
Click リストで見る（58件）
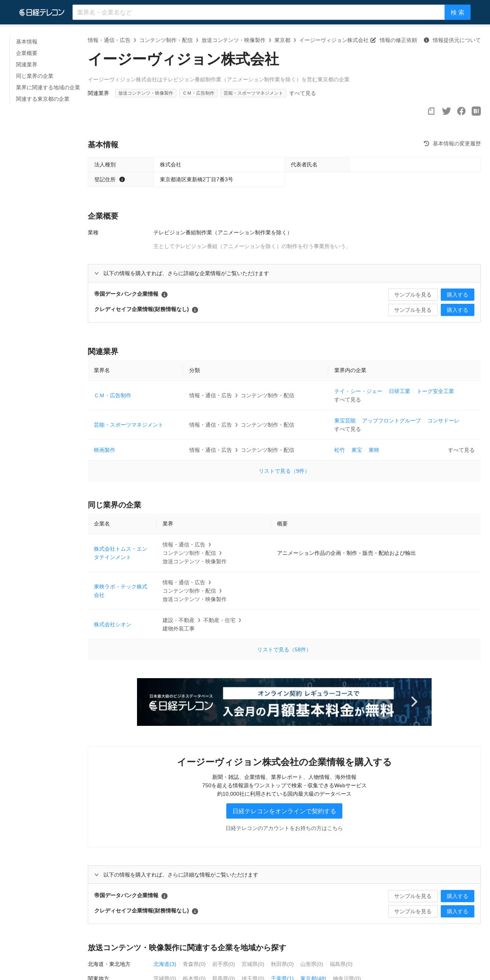pyautogui.click(x=284, y=650)
